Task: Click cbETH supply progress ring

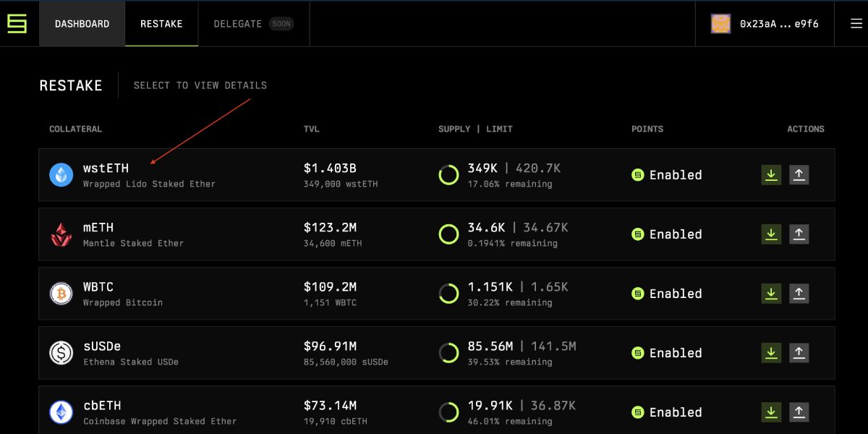Action: [448, 412]
